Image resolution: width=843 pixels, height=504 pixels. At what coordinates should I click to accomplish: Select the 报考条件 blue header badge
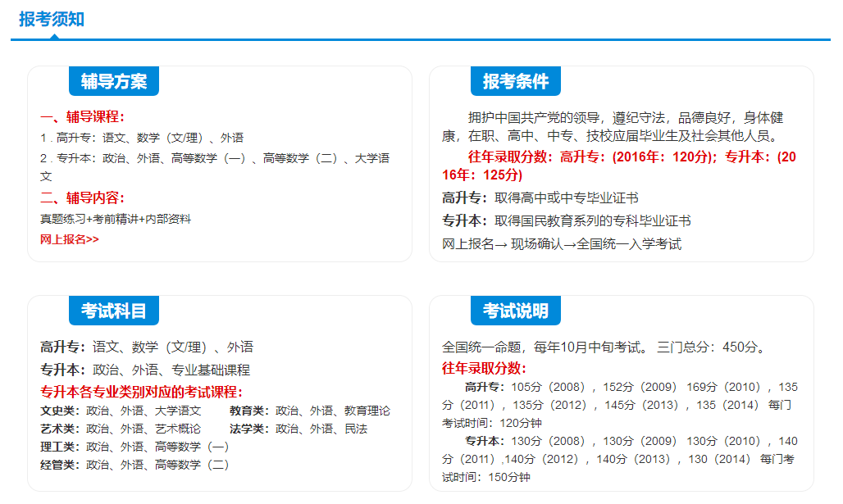[x=515, y=81]
